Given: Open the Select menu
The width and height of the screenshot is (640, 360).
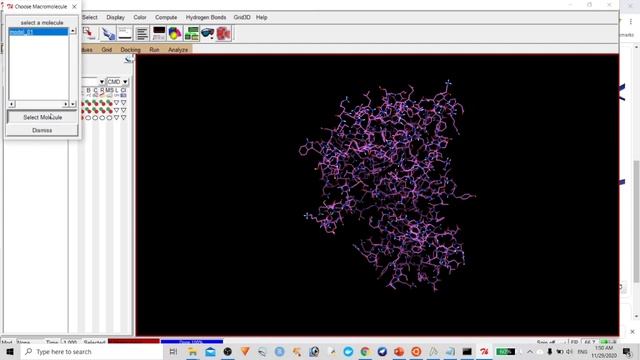Looking at the screenshot, I should pyautogui.click(x=90, y=18).
